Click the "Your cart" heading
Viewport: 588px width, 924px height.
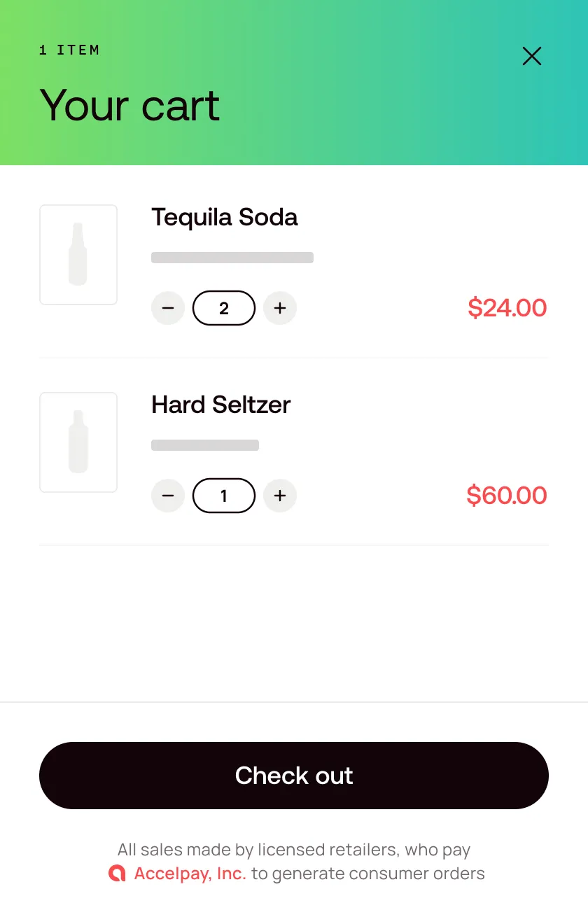click(130, 106)
